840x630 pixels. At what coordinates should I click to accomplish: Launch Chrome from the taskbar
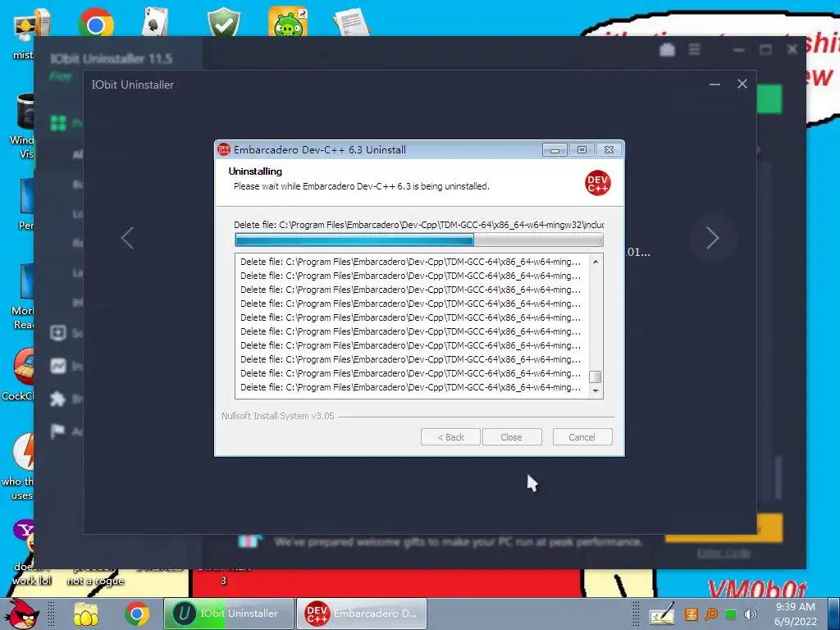coord(137,614)
